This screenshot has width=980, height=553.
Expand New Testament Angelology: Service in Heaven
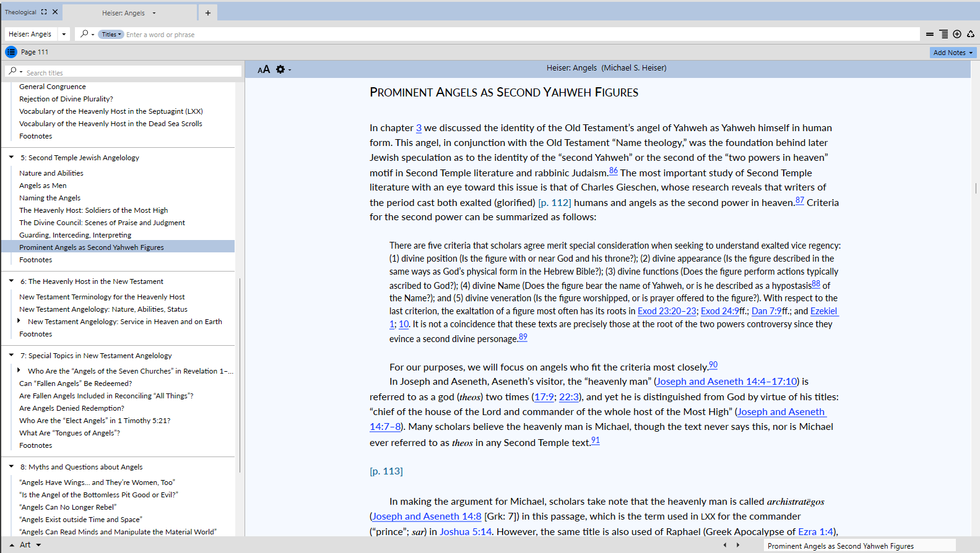click(x=19, y=321)
